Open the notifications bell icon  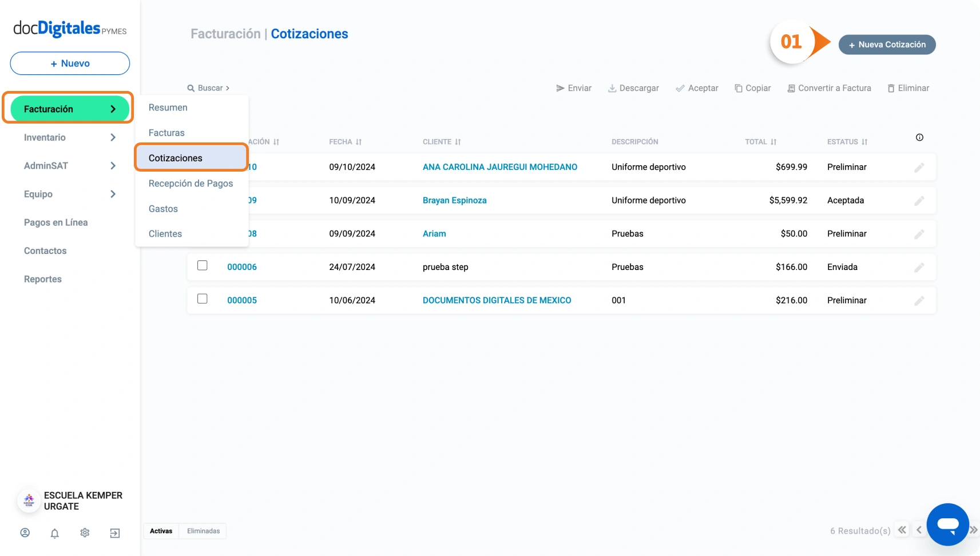coord(55,533)
